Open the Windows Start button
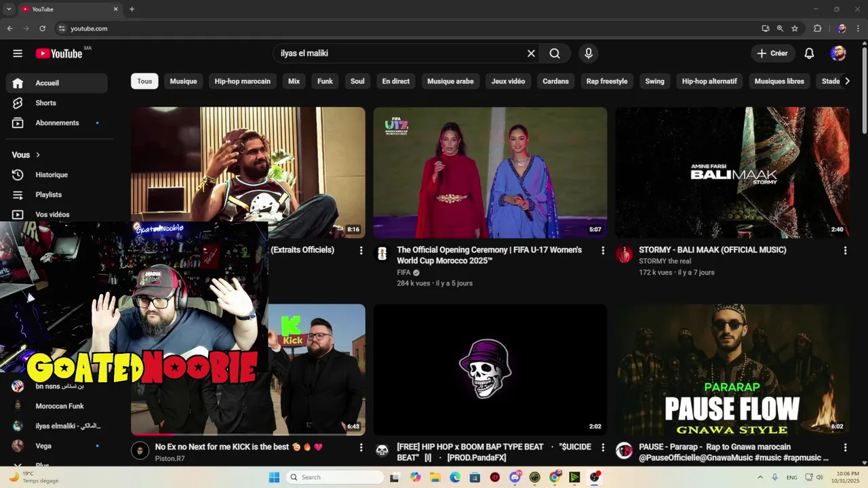This screenshot has width=868, height=488. pos(274,477)
